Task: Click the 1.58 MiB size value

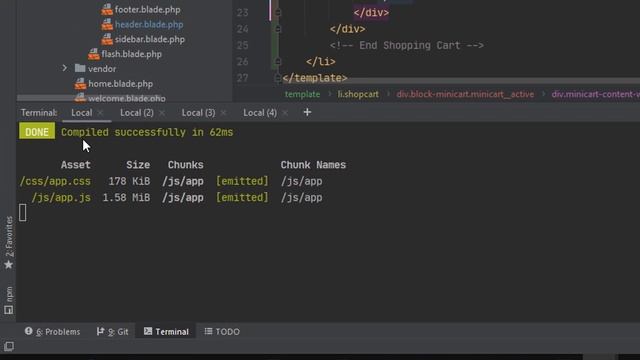Action: pyautogui.click(x=126, y=198)
